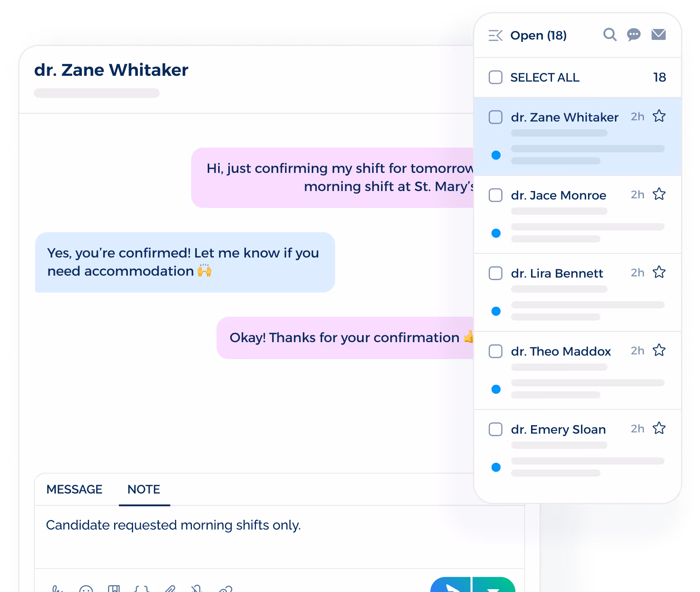The image size is (700, 592).
Task: Click unread dot for dr. Zane Whitaker
Action: [496, 155]
